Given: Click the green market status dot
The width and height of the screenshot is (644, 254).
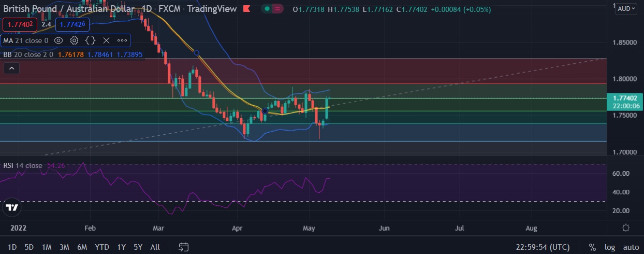Looking at the screenshot, I should (x=266, y=9).
